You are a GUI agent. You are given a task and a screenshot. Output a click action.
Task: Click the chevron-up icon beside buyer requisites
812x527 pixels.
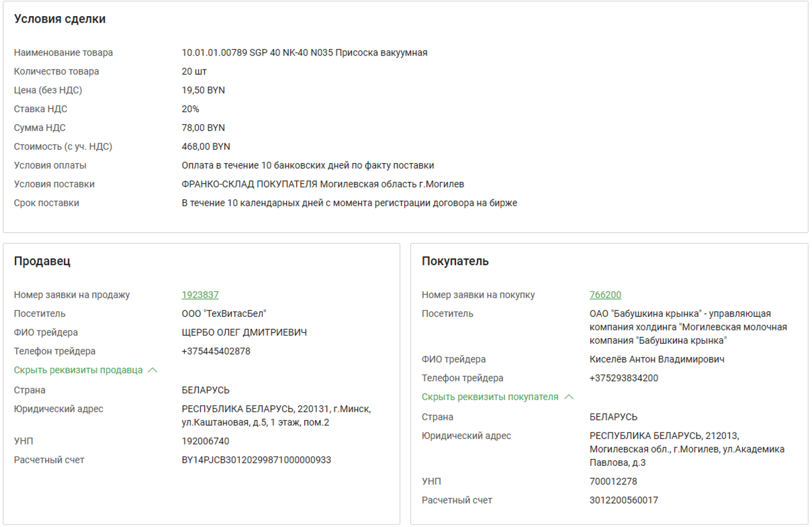(569, 397)
